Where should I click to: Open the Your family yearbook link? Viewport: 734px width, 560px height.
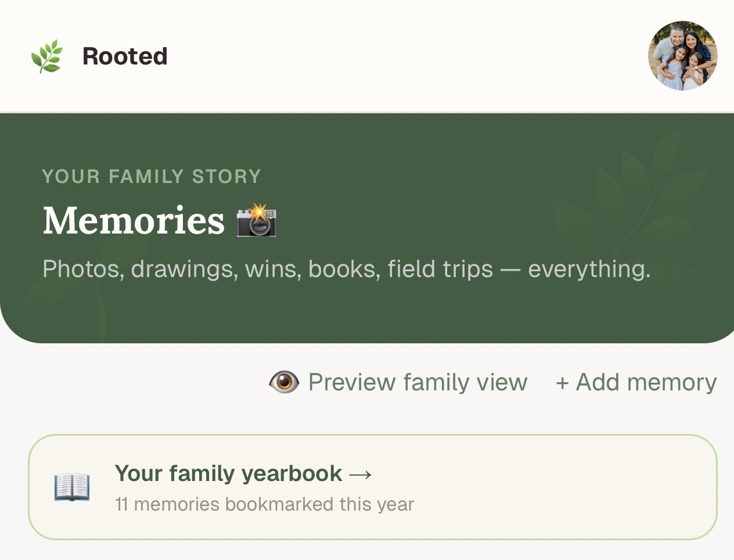[228, 473]
